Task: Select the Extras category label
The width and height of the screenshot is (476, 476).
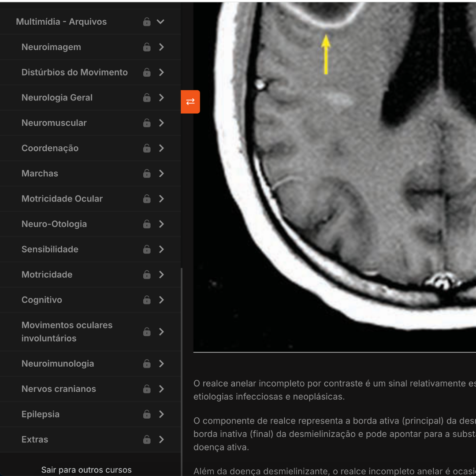Action: coord(35,439)
